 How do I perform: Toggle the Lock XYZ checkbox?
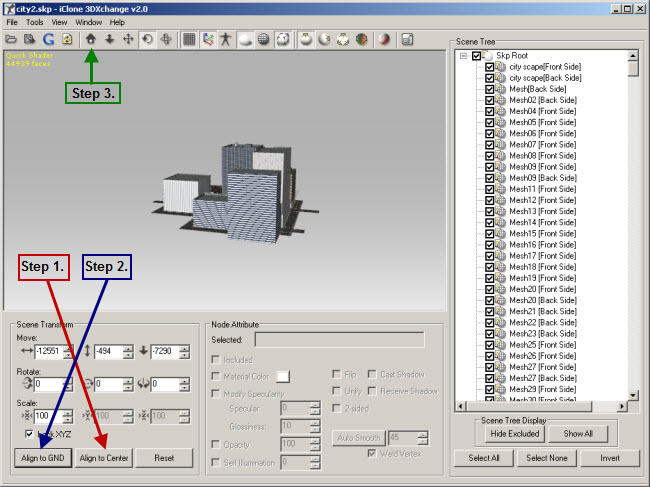(x=29, y=434)
